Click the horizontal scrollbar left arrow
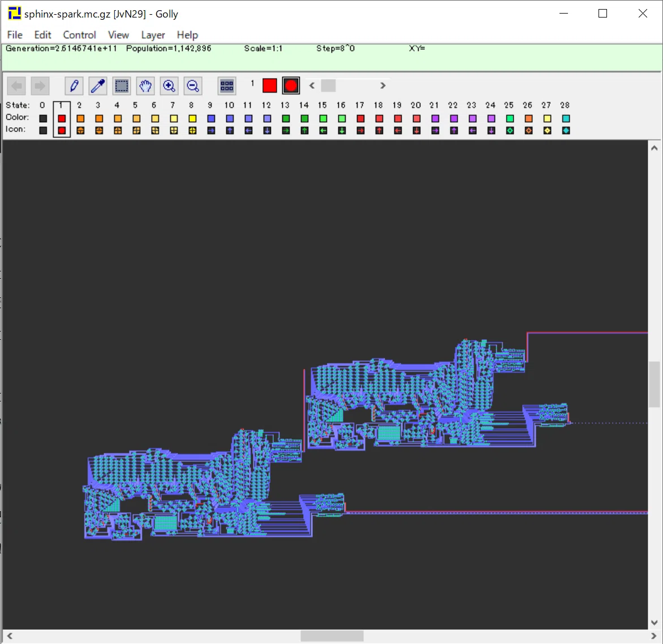The width and height of the screenshot is (663, 644). tap(10, 636)
